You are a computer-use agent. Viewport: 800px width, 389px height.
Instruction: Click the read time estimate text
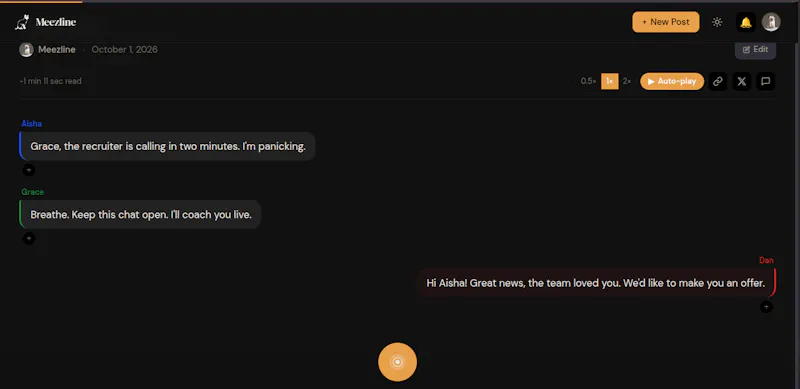[x=51, y=81]
